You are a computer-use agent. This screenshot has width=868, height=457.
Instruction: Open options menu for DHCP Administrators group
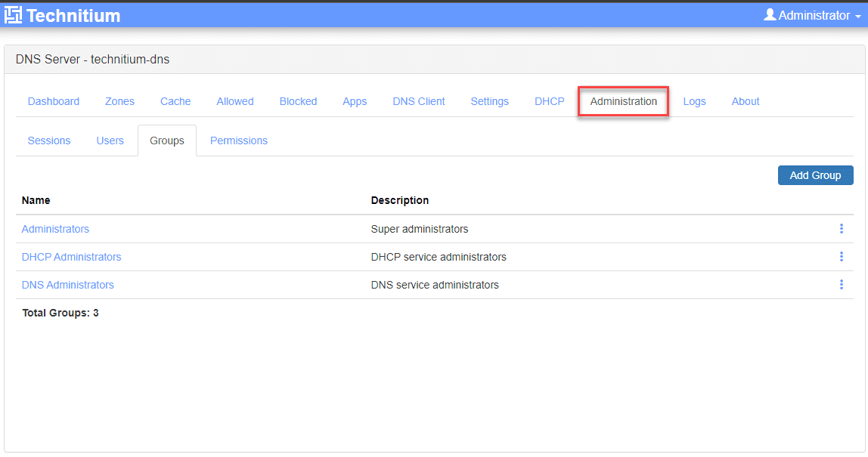point(841,257)
